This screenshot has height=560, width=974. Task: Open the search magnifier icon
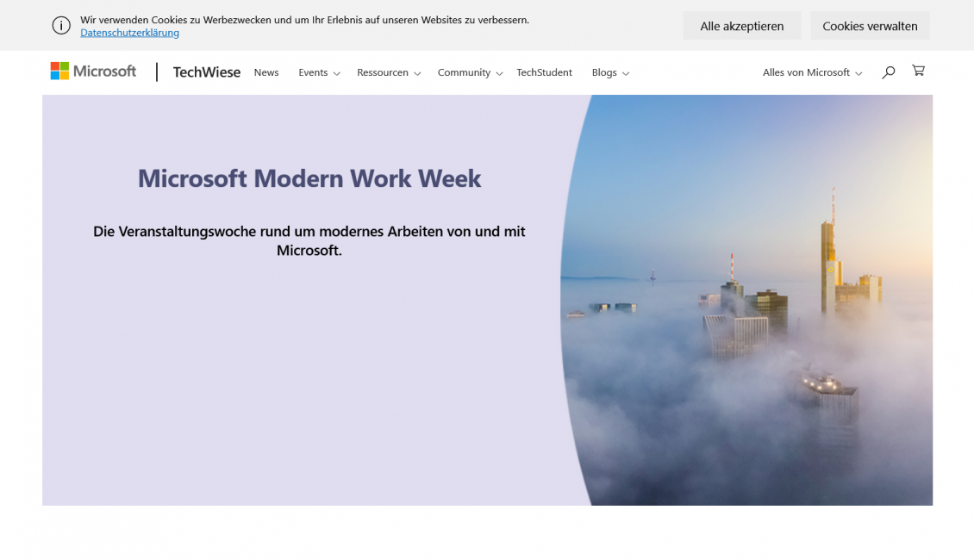click(889, 72)
